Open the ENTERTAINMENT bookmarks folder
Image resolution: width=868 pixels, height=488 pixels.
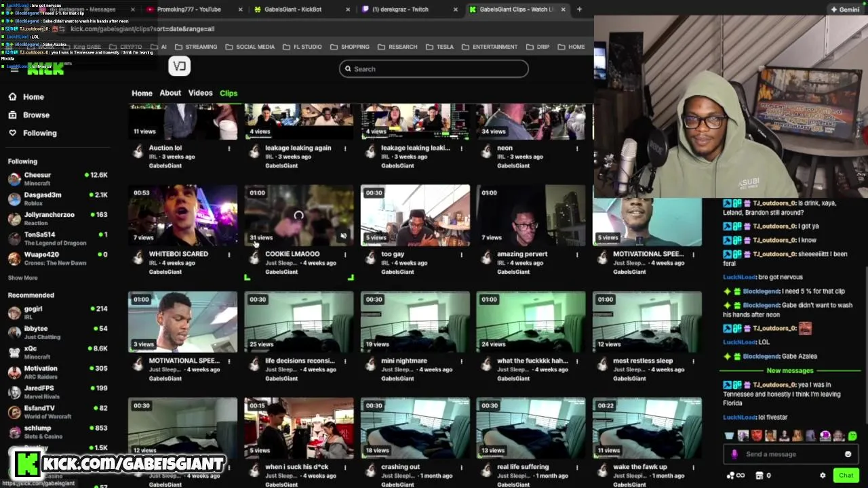[489, 47]
